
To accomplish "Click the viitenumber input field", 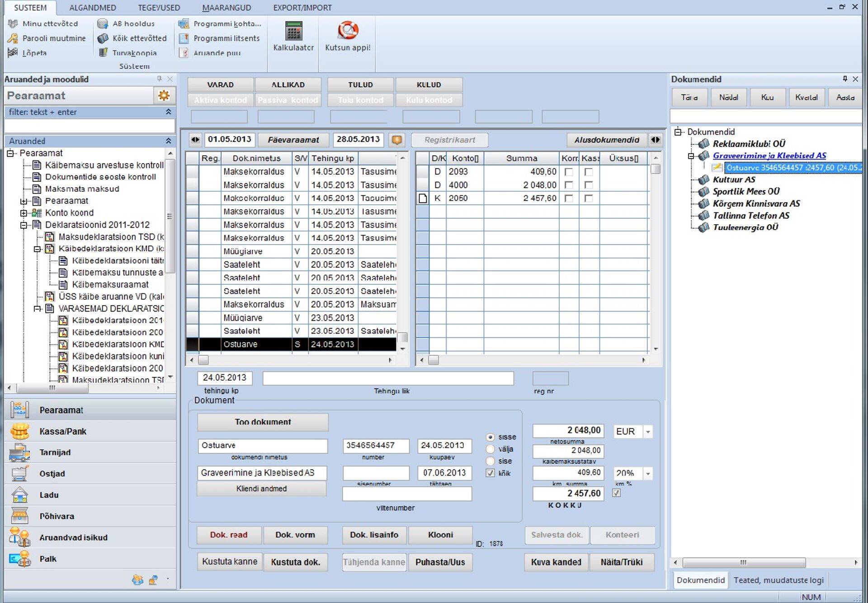I will (406, 494).
